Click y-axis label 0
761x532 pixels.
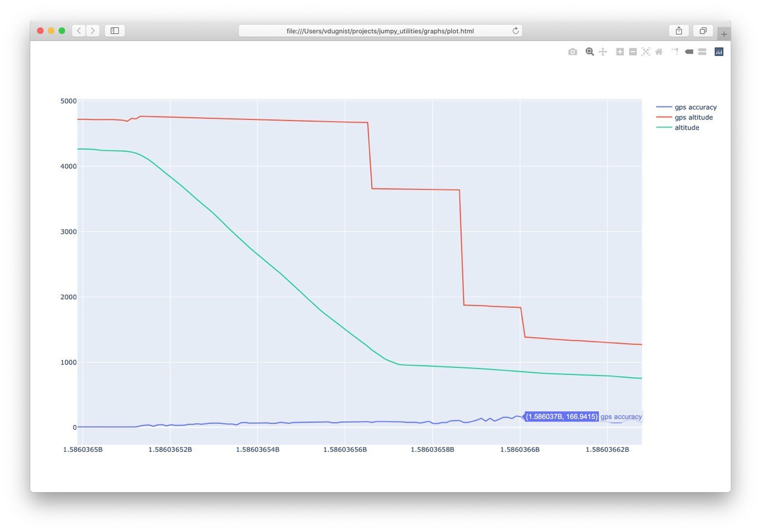(75, 428)
